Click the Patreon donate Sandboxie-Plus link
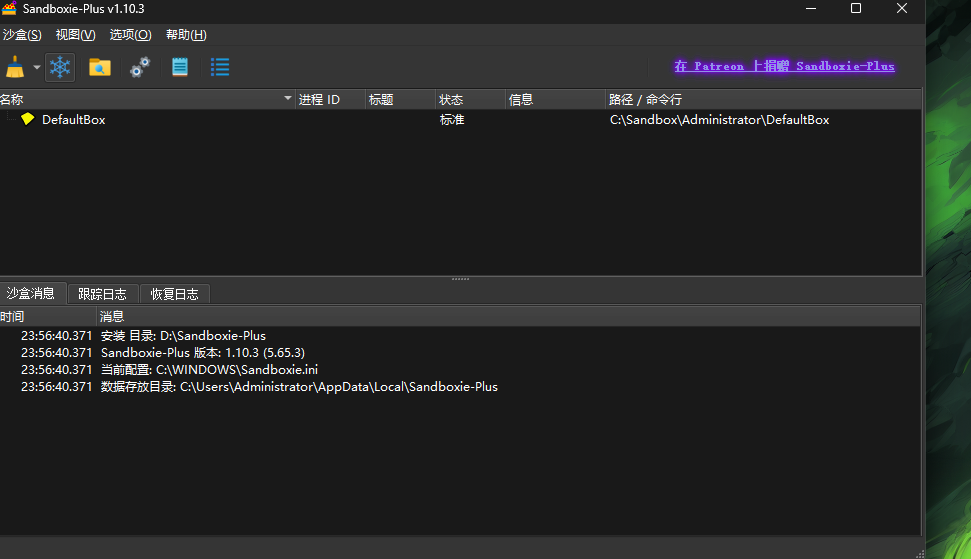 [784, 66]
